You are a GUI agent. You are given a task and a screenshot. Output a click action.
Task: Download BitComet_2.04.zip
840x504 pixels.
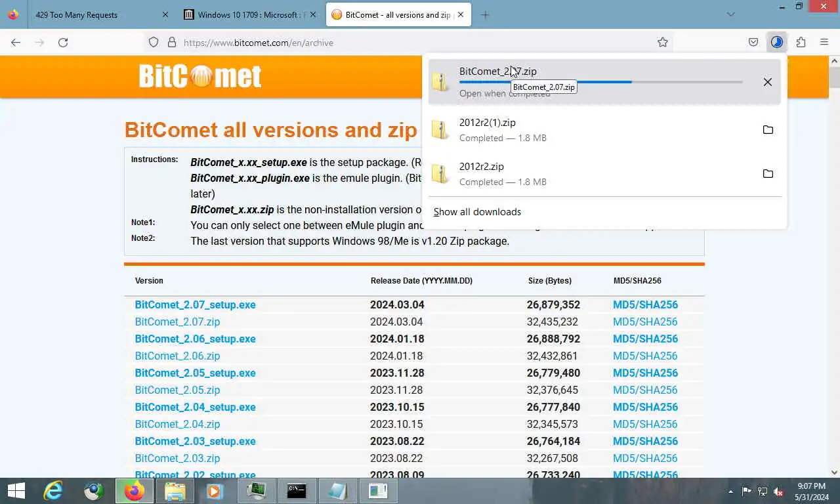[x=177, y=424]
